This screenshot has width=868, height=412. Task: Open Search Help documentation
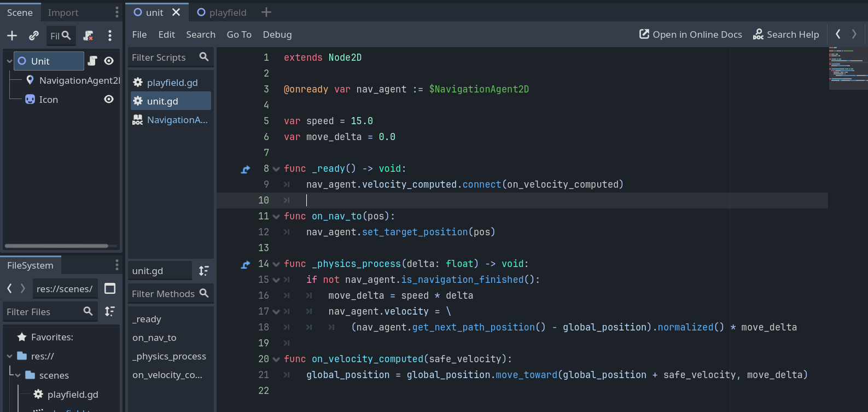point(786,34)
